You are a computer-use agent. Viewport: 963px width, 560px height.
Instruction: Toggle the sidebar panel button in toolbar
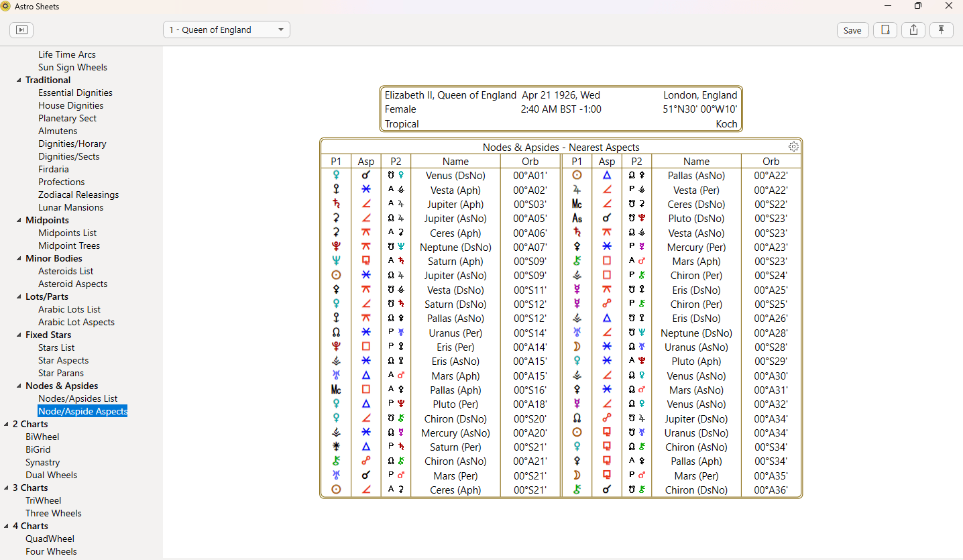click(21, 30)
